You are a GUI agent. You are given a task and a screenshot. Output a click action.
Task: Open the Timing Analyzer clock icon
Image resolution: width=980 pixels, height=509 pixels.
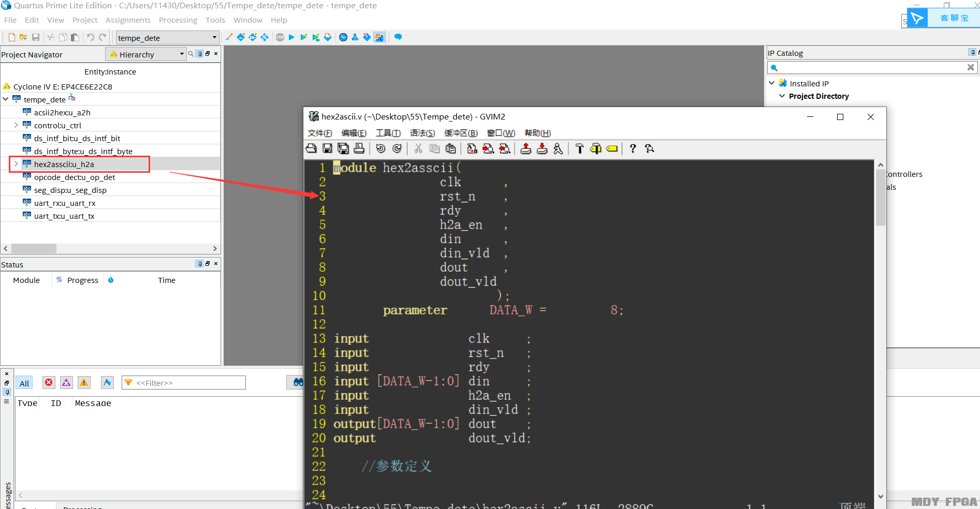pos(343,37)
